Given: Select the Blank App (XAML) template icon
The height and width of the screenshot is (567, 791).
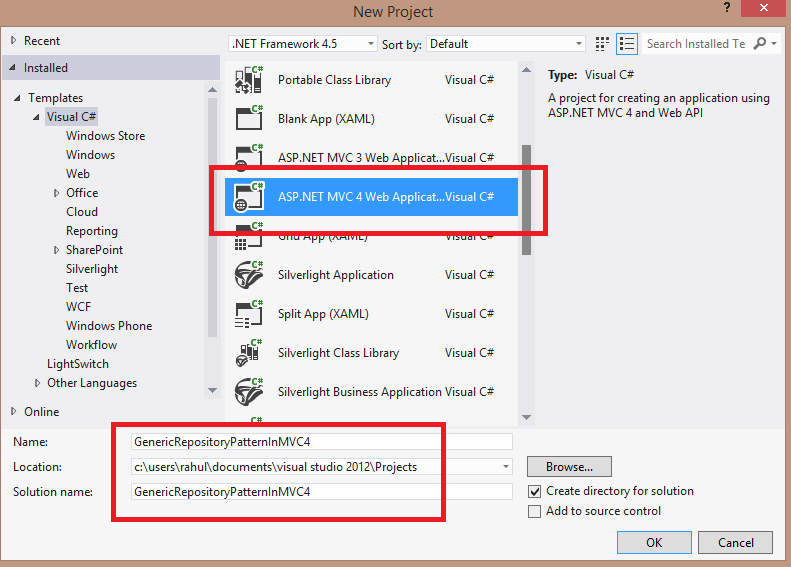Looking at the screenshot, I should [248, 119].
